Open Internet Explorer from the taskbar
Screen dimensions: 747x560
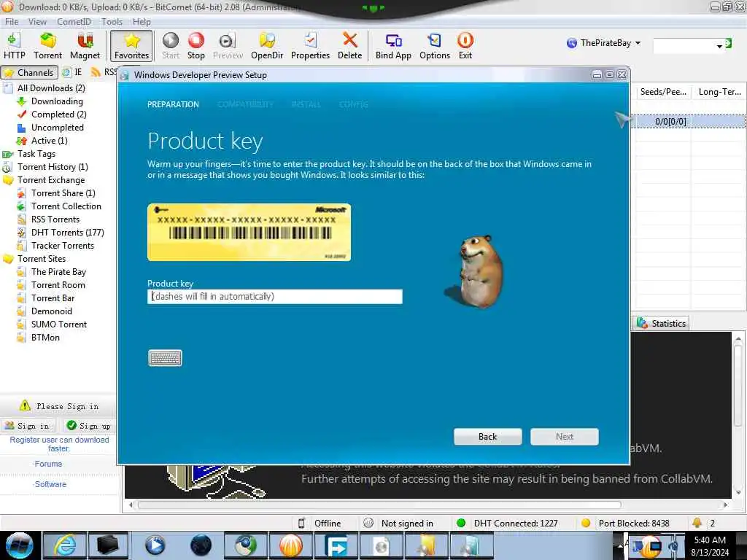click(65, 545)
